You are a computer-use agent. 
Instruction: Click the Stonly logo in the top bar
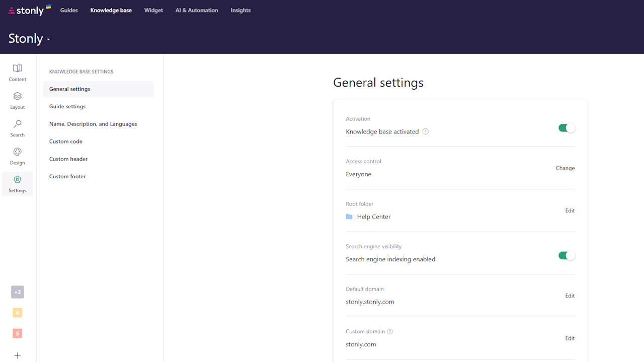(x=29, y=10)
